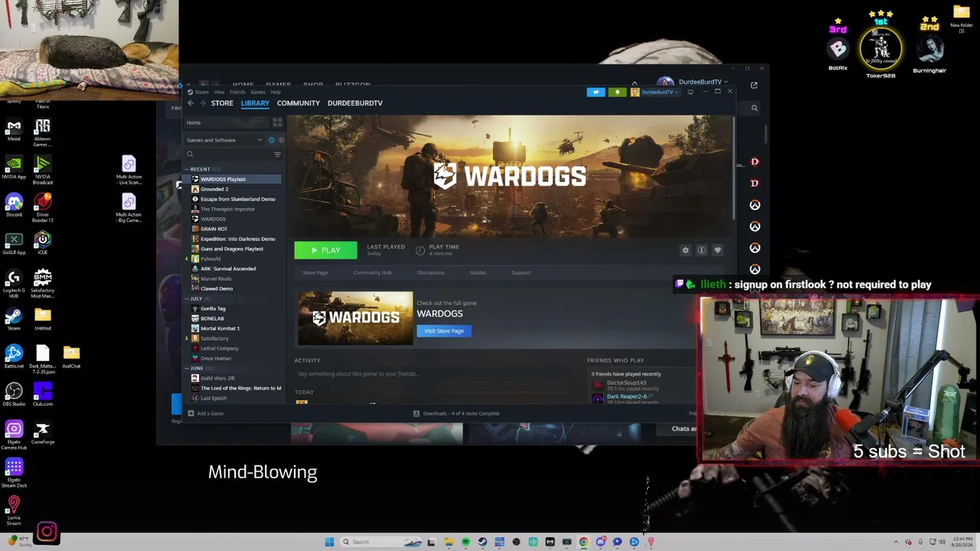The width and height of the screenshot is (980, 551).
Task: Open Discord desktop shortcut
Action: [x=14, y=205]
